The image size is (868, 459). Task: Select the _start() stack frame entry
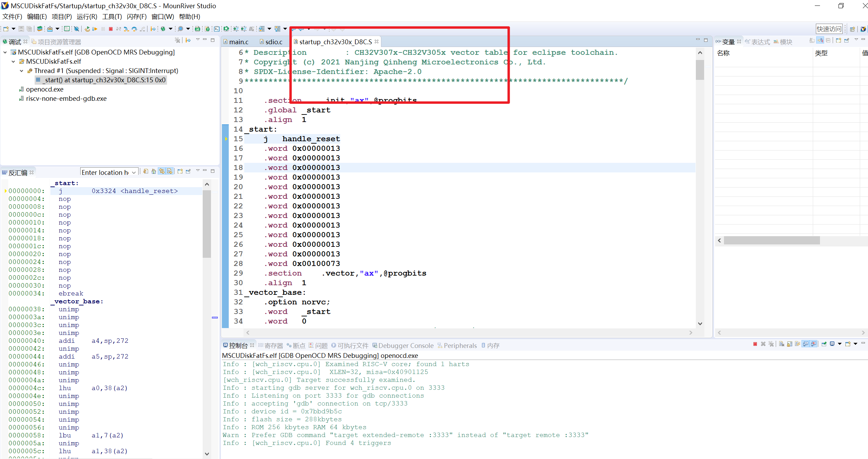coord(101,80)
